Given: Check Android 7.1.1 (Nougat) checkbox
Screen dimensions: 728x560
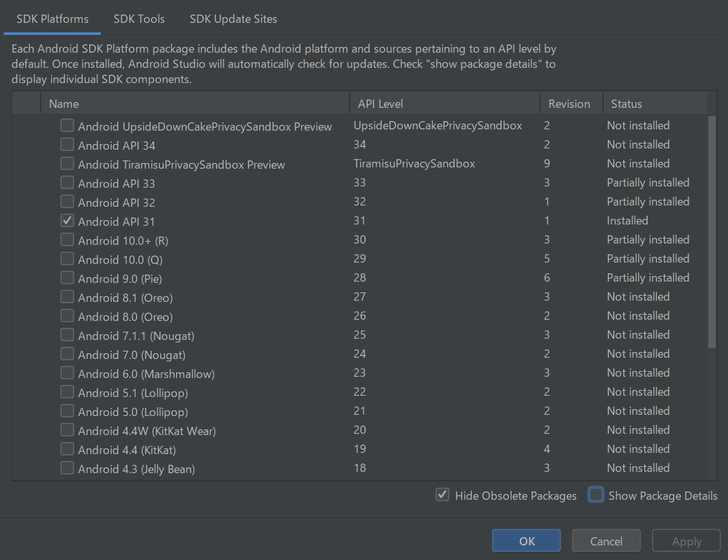Looking at the screenshot, I should (67, 335).
